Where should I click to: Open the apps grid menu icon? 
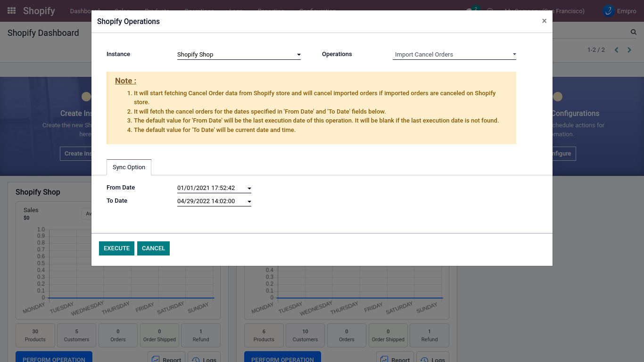(12, 11)
